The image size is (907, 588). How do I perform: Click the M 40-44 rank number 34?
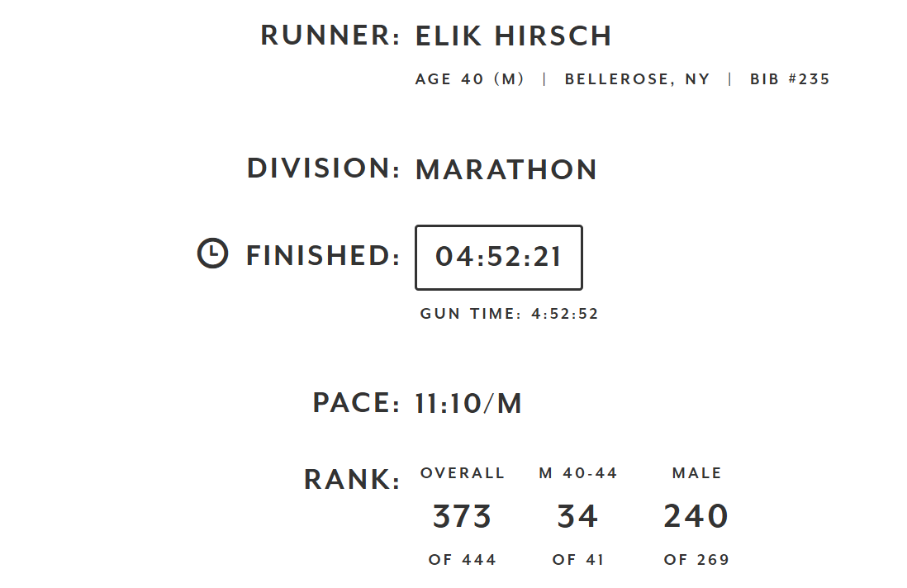pyautogui.click(x=577, y=517)
